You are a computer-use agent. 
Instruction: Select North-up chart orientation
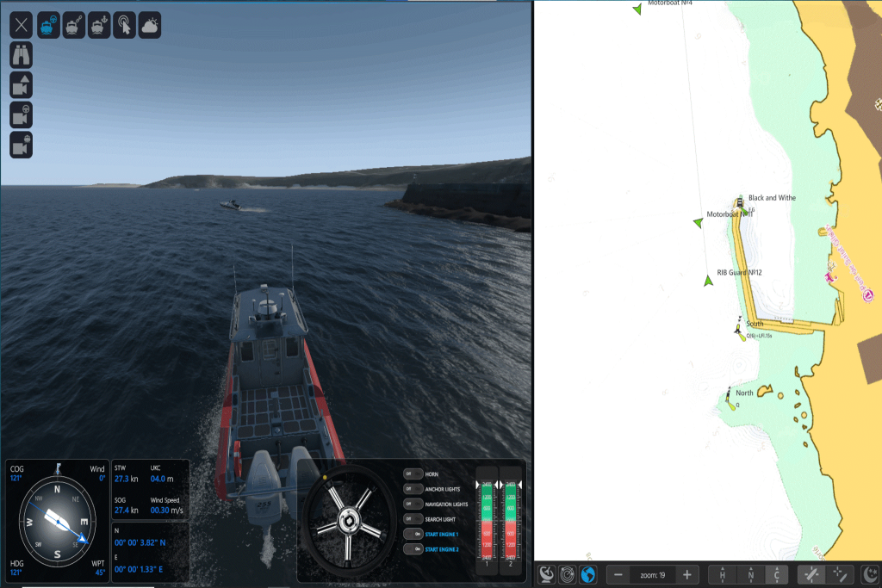(750, 574)
